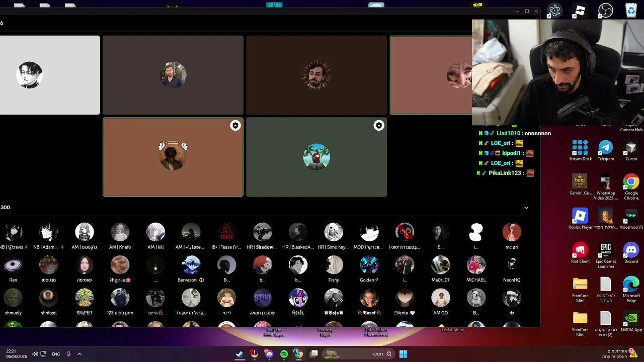Open the OBS Studio desktop icon
Screen dimensions: 644x362
(605, 10)
